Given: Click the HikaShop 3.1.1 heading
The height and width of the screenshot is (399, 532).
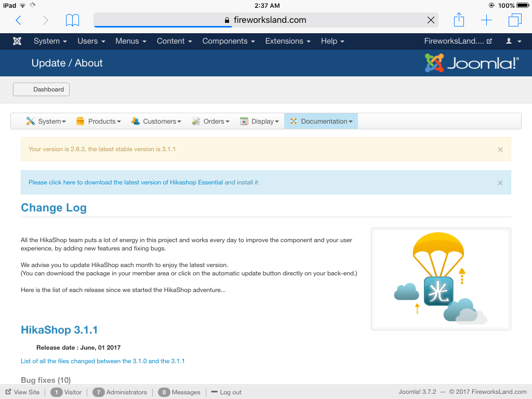Looking at the screenshot, I should [59, 330].
